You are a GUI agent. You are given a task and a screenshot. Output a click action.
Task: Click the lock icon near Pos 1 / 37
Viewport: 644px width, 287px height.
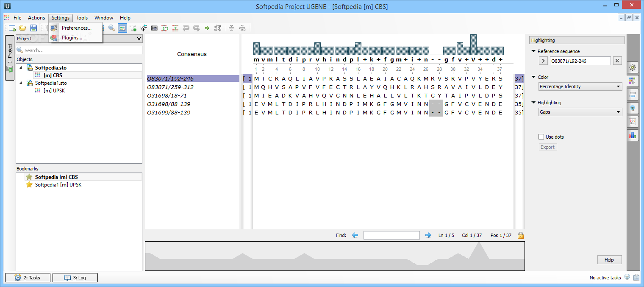[x=521, y=235]
